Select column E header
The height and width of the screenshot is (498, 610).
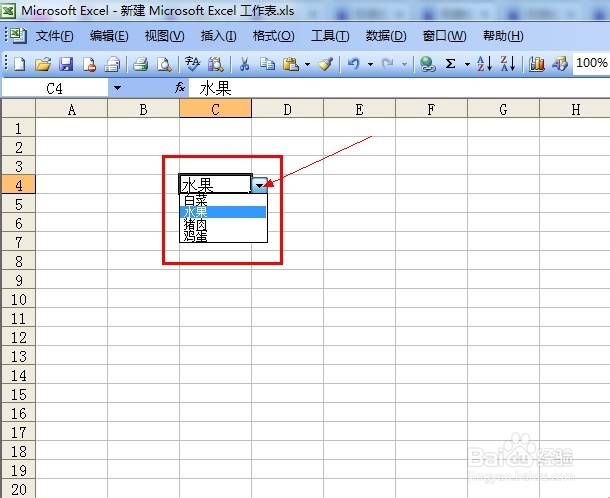[x=359, y=109]
